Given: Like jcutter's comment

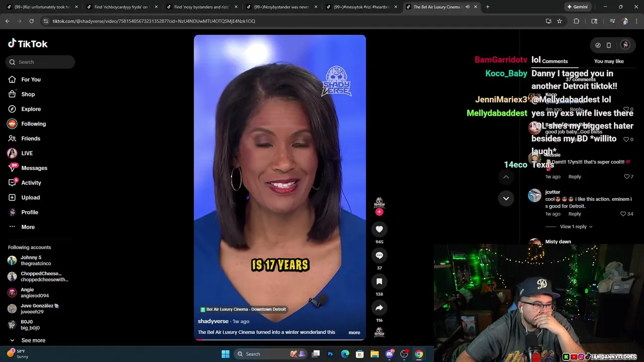Looking at the screenshot, I should [623, 214].
